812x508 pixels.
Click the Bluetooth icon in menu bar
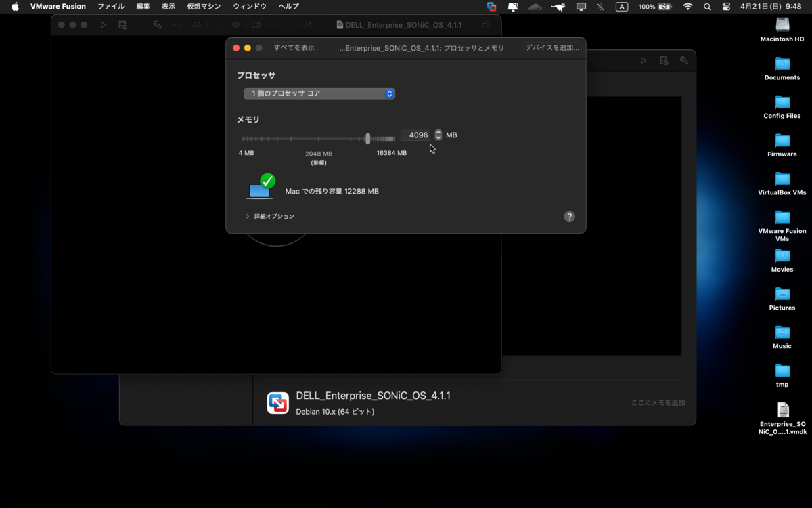coord(600,7)
